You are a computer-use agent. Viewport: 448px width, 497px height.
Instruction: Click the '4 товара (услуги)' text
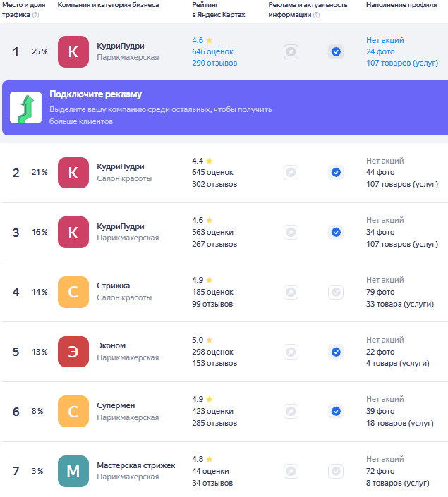pos(397,363)
